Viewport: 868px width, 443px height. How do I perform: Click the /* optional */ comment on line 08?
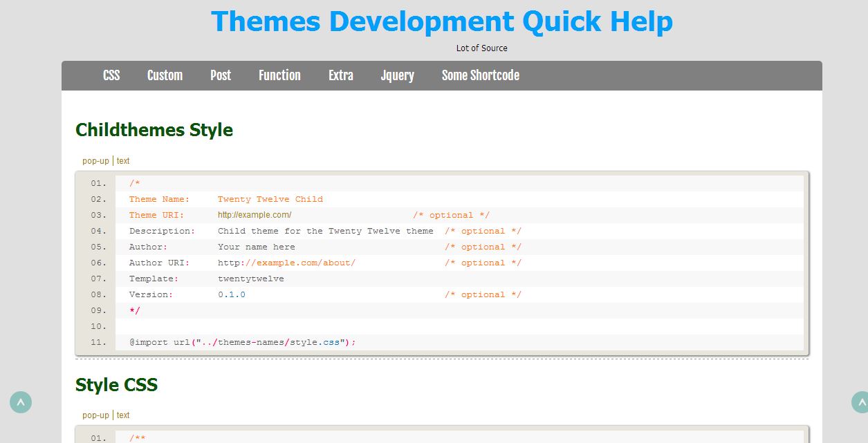point(483,294)
